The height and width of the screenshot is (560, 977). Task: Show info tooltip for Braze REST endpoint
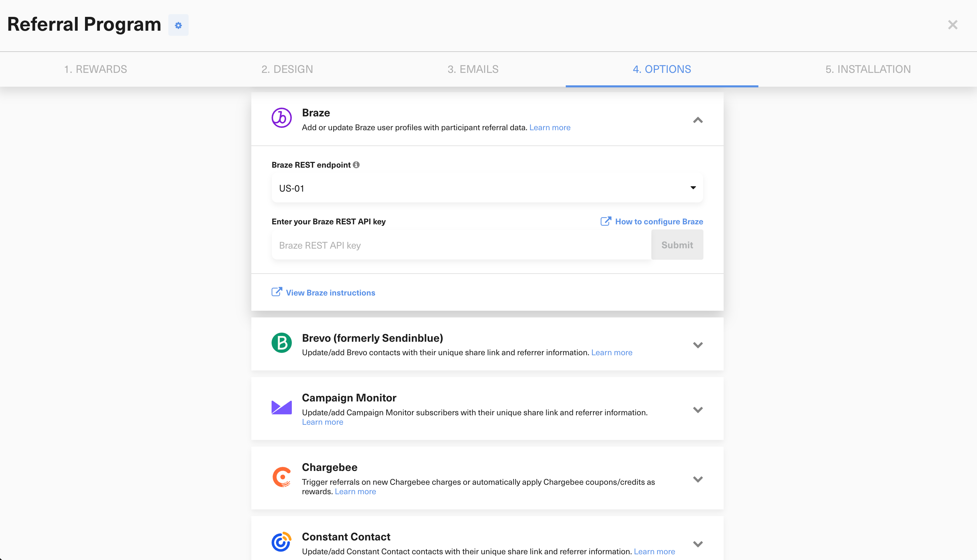click(356, 165)
